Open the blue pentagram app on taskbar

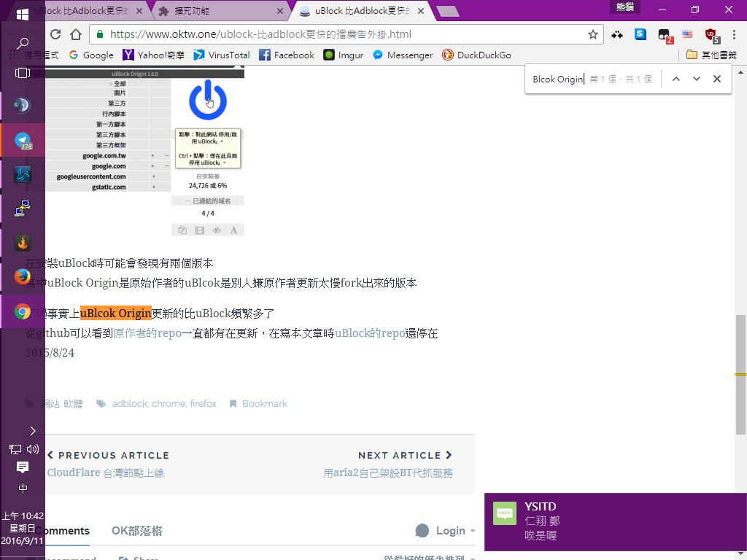(x=23, y=174)
